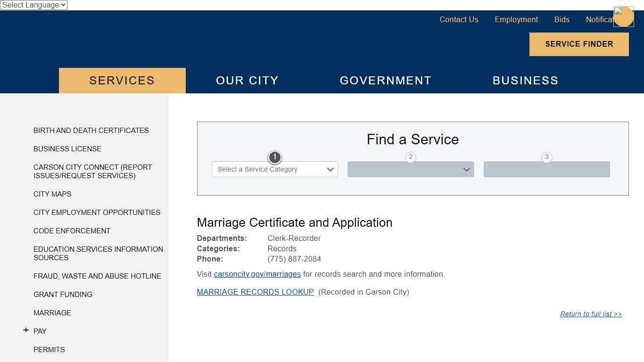The width and height of the screenshot is (644, 362).
Task: Open BIRTH AND DEATH CERTIFICATES page
Action: click(91, 130)
